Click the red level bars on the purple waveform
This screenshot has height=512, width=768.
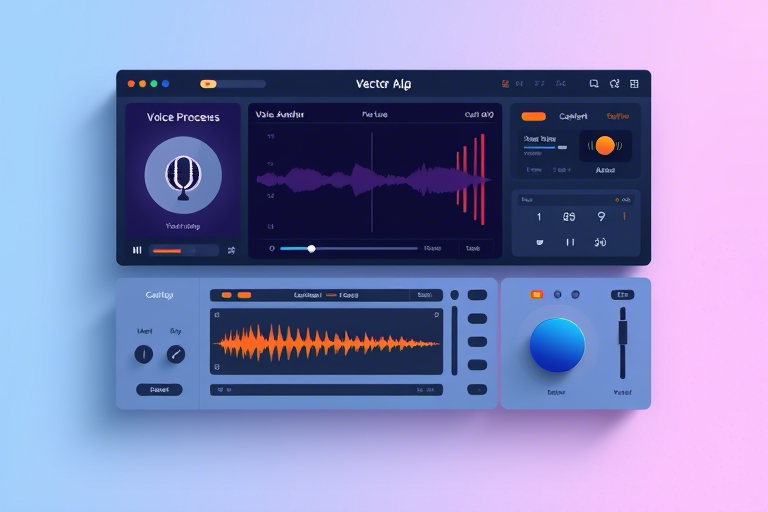[471, 179]
